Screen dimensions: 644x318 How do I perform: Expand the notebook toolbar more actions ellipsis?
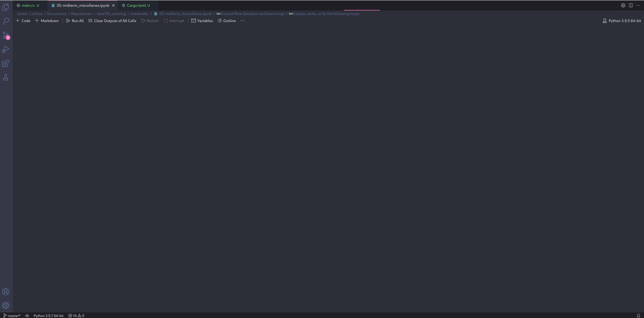point(242,21)
